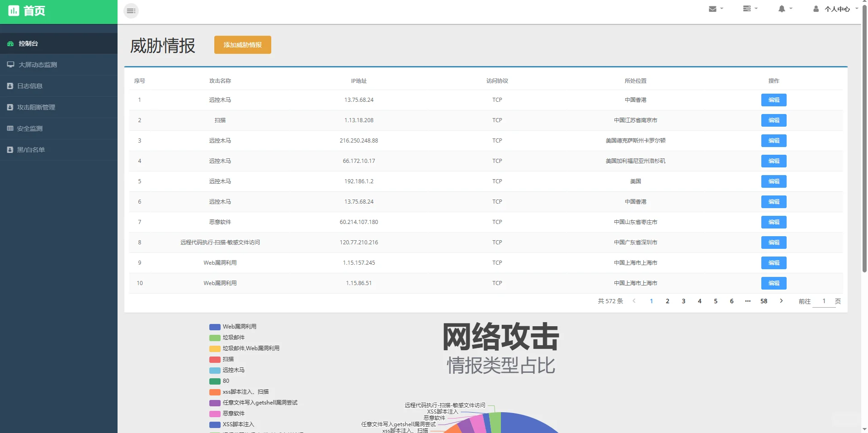868x433 pixels.
Task: Click the 日志信息 log icon in sidebar
Action: point(9,86)
